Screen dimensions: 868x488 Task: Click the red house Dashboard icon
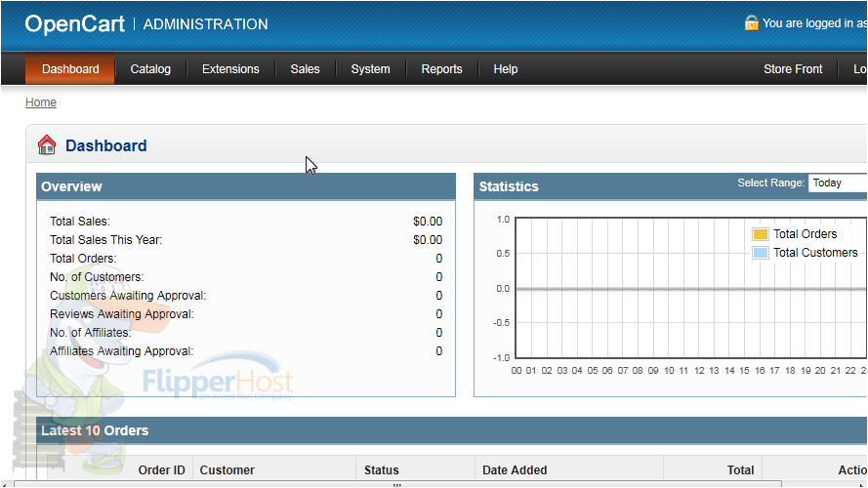pyautogui.click(x=47, y=145)
